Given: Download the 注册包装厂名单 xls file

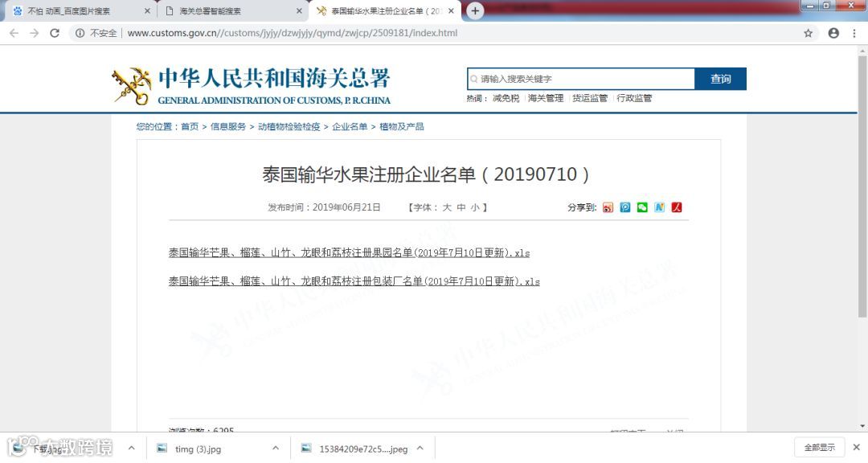Looking at the screenshot, I should click(354, 281).
